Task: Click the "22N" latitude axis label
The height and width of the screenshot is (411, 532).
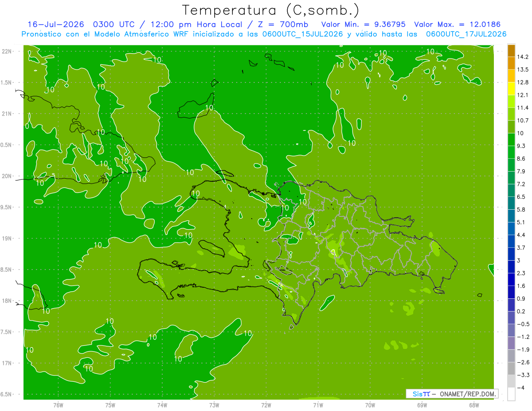Action: pyautogui.click(x=6, y=51)
